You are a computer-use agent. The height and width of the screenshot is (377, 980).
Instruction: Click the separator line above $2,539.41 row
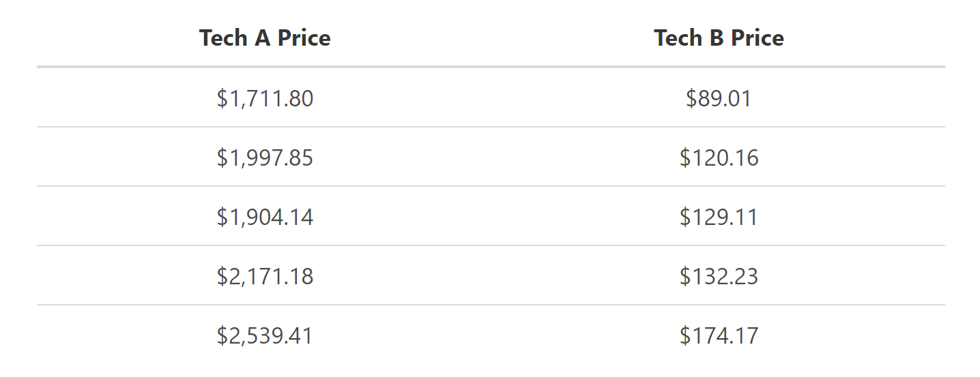pos(491,305)
